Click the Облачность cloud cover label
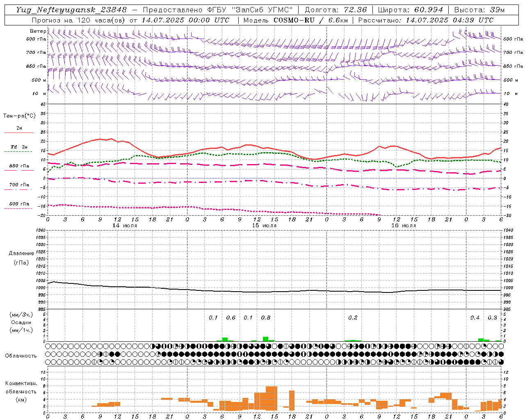Image resolution: width=525 pixels, height=420 pixels. pos(21,356)
